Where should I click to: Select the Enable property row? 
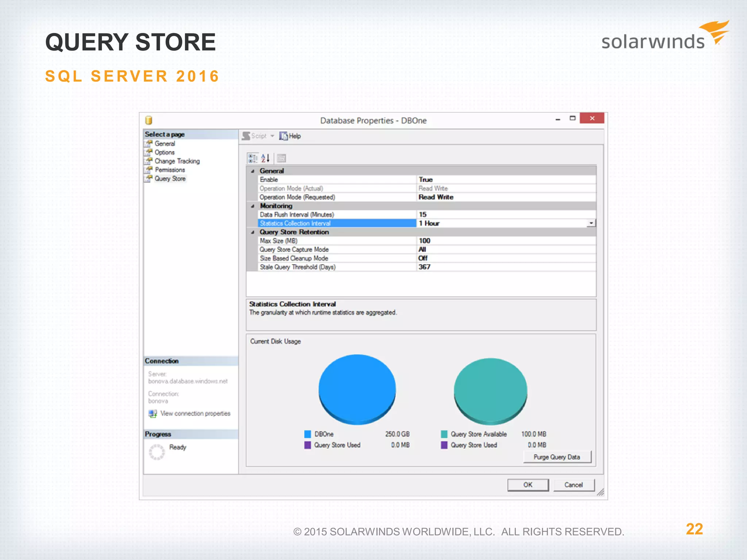pyautogui.click(x=427, y=180)
